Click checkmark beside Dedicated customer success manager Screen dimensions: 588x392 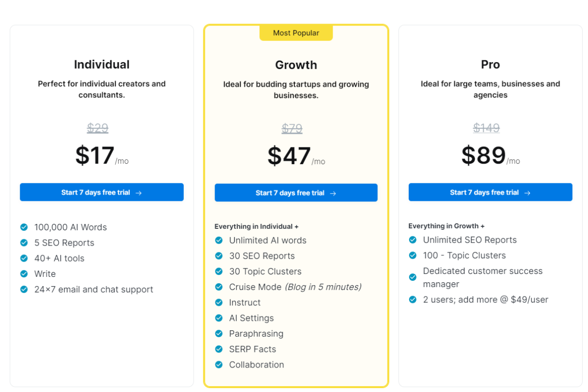413,277
